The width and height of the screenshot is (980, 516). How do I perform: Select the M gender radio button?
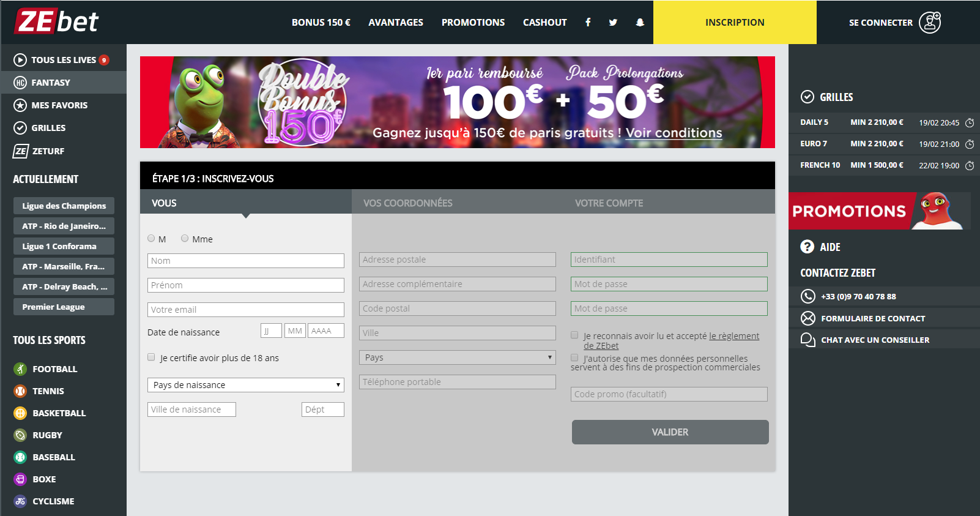151,239
